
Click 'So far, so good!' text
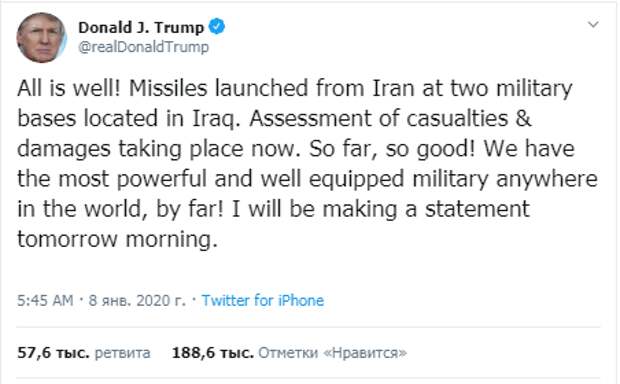[x=392, y=149]
